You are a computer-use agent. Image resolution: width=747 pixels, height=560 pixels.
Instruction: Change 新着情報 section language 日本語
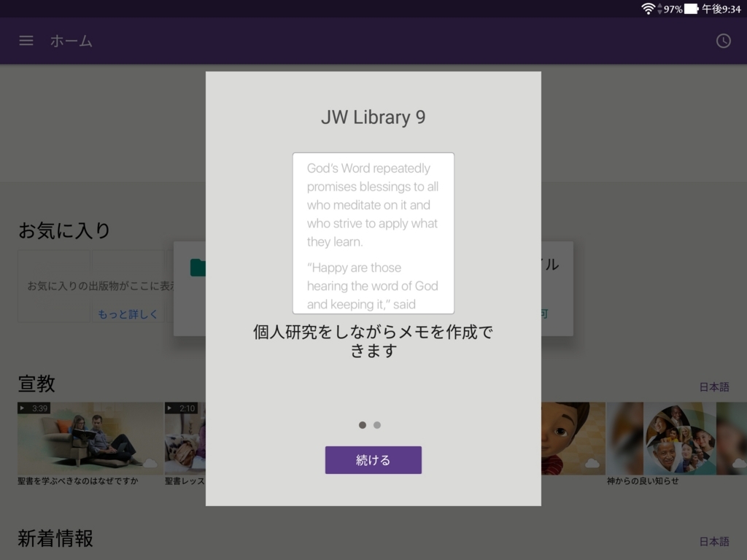(x=714, y=542)
